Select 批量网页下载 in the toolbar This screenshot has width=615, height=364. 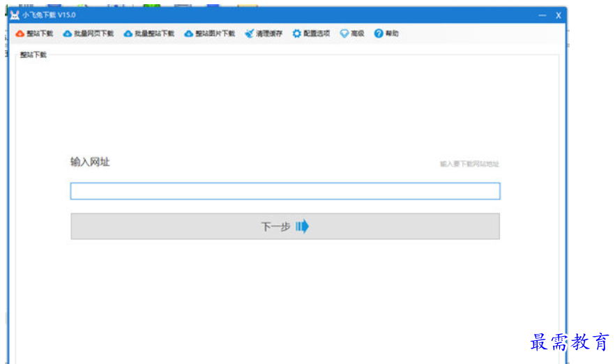(89, 33)
